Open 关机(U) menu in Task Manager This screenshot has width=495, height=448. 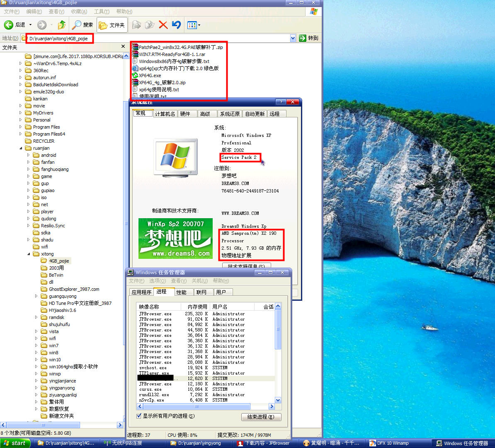click(199, 281)
